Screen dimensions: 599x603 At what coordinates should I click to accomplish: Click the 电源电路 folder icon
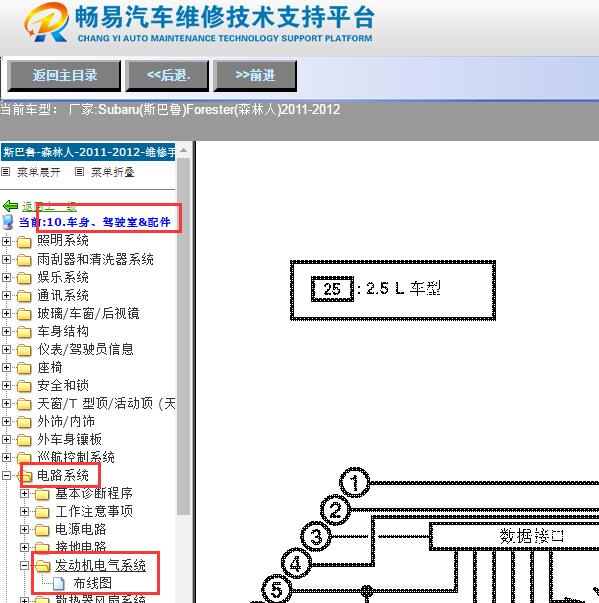tap(42, 530)
